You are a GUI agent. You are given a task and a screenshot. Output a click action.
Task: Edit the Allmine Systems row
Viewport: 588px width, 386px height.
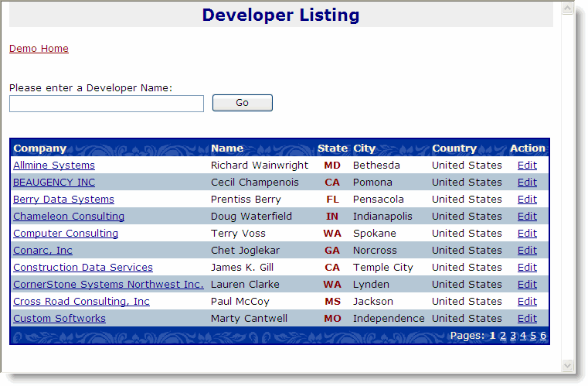point(527,166)
